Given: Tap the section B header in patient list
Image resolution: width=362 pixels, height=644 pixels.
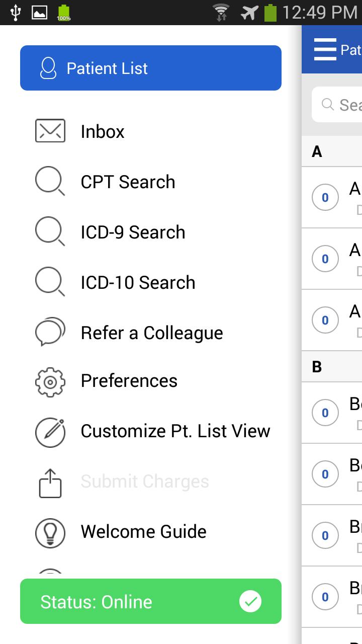Looking at the screenshot, I should [x=332, y=367].
